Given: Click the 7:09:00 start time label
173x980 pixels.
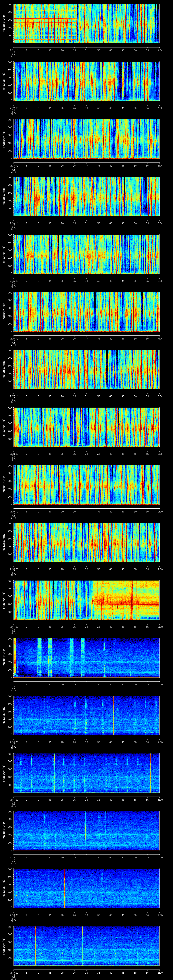Looking at the screenshot, I should pyautogui.click(x=14, y=511).
